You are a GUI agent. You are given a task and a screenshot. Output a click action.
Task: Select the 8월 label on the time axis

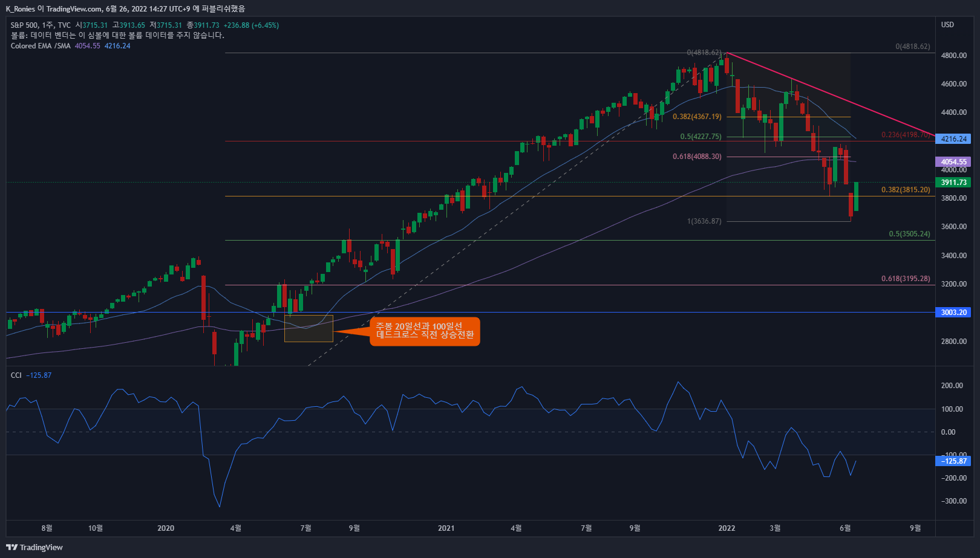point(47,528)
